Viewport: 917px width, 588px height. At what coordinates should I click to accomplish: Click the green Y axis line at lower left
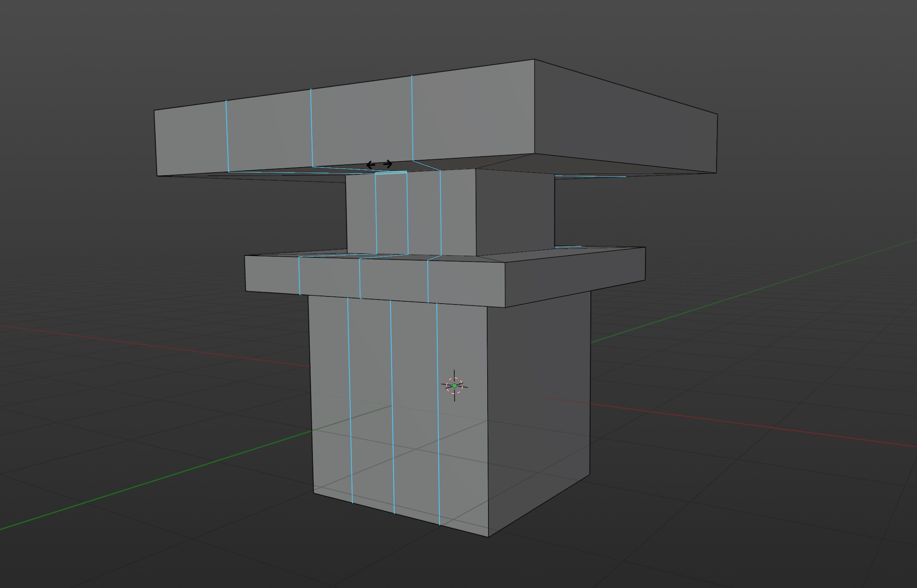click(138, 486)
